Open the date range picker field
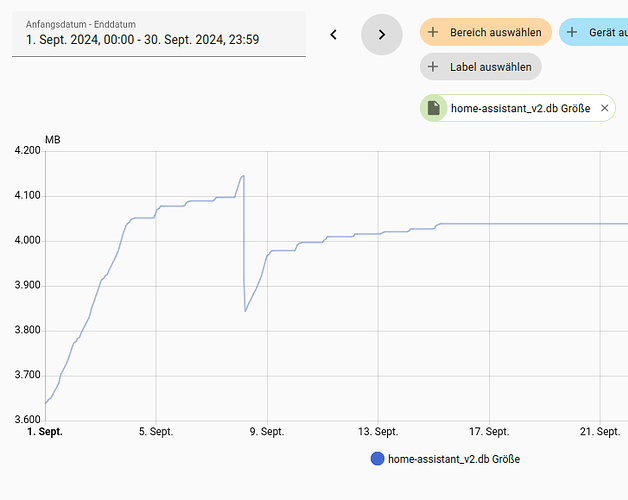628x500 pixels. [159, 34]
